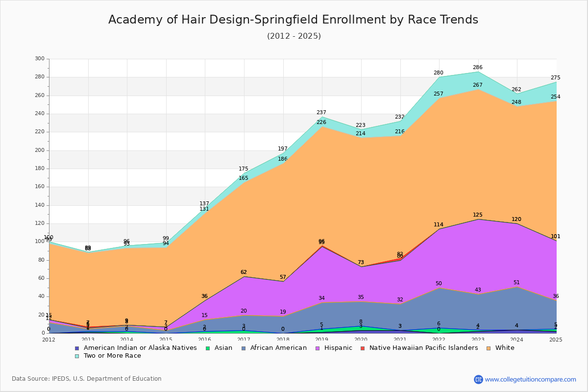This screenshot has height=392, width=588.
Task: Click the slate African American legend swatch
Action: click(243, 348)
